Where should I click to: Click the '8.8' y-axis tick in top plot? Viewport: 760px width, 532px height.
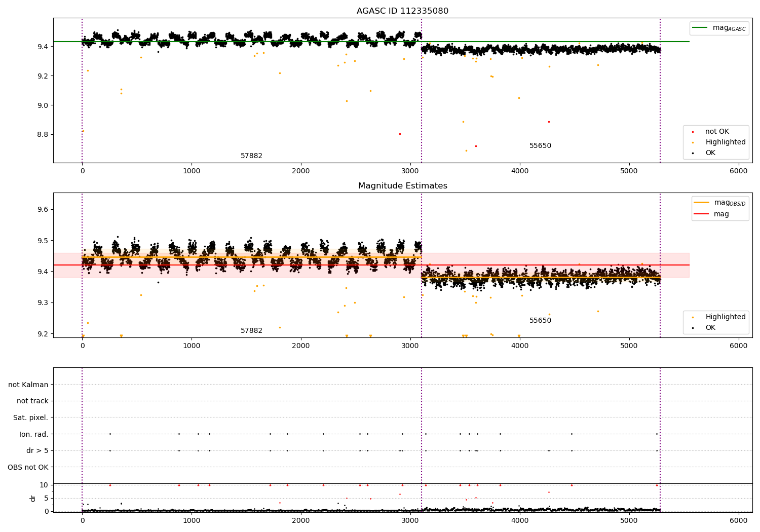pyautogui.click(x=43, y=135)
